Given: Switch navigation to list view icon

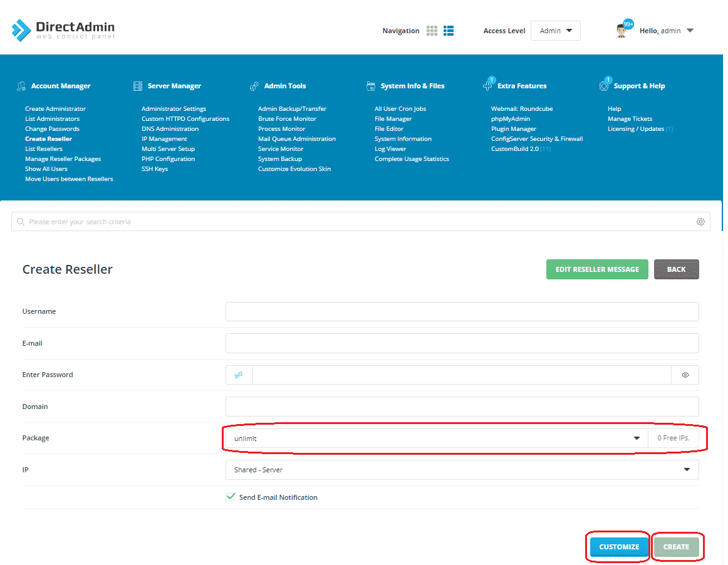Looking at the screenshot, I should click(449, 31).
